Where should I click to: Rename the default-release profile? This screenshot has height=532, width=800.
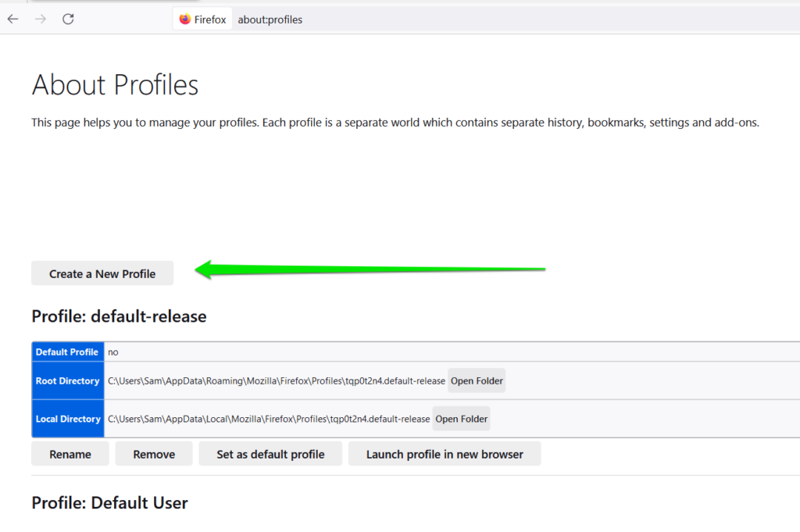70,453
